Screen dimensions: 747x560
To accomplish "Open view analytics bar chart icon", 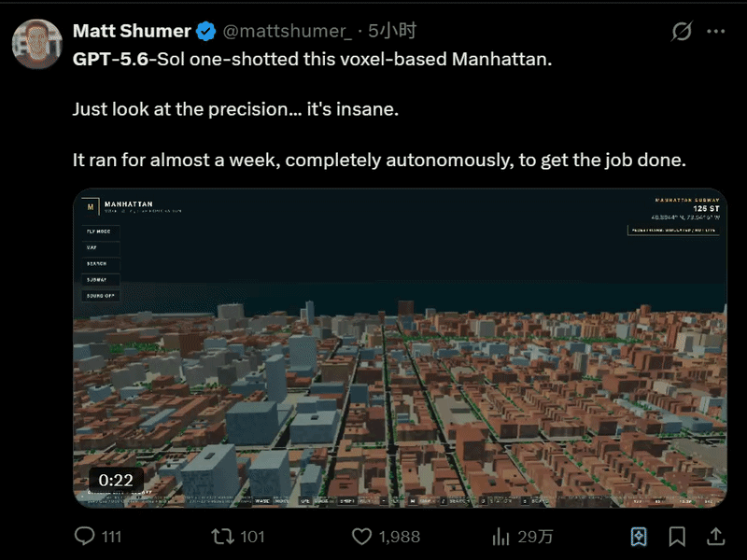I will (x=500, y=537).
